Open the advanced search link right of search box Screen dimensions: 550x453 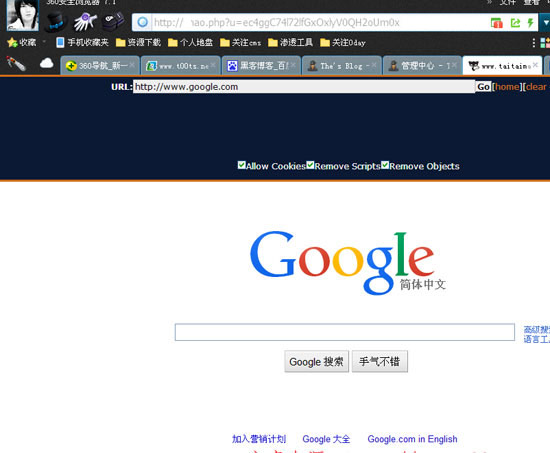click(537, 329)
